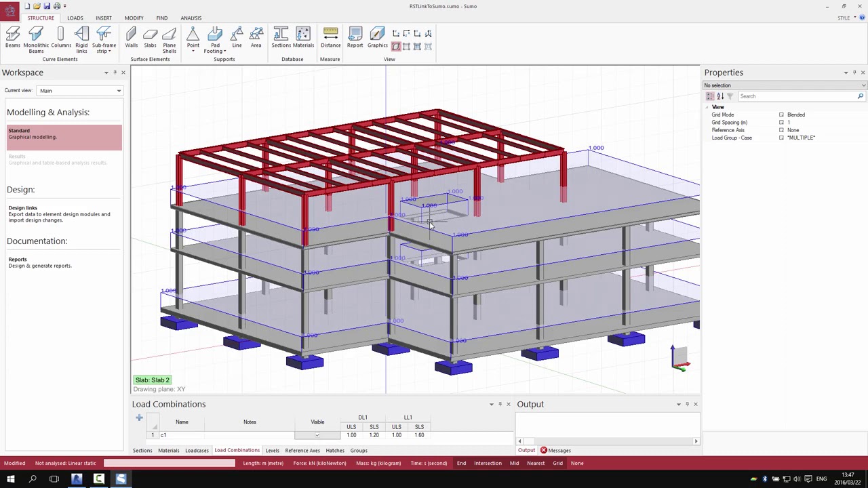This screenshot has width=868, height=488.
Task: Click the search magnifier in Properties
Action: [x=860, y=96]
